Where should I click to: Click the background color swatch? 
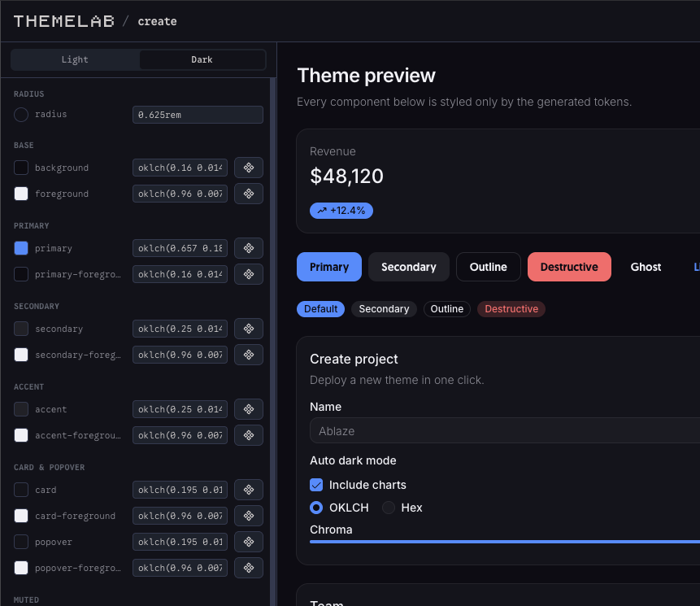pyautogui.click(x=21, y=168)
